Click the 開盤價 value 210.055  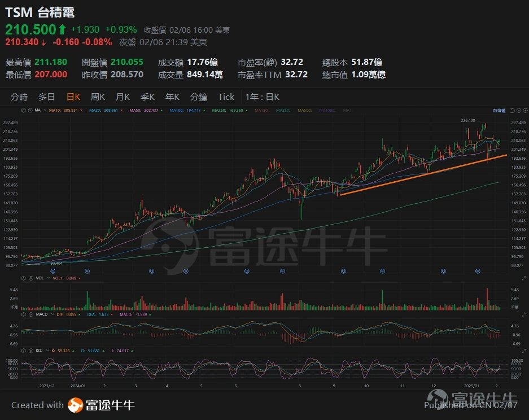pos(127,62)
